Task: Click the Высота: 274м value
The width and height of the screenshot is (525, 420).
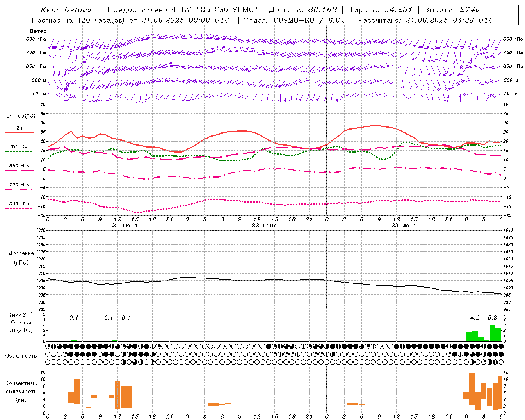Action: (452, 10)
